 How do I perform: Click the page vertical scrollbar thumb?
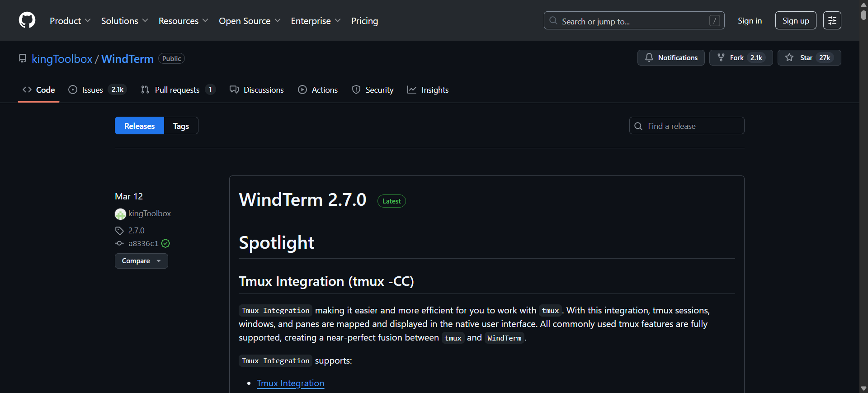[863, 14]
